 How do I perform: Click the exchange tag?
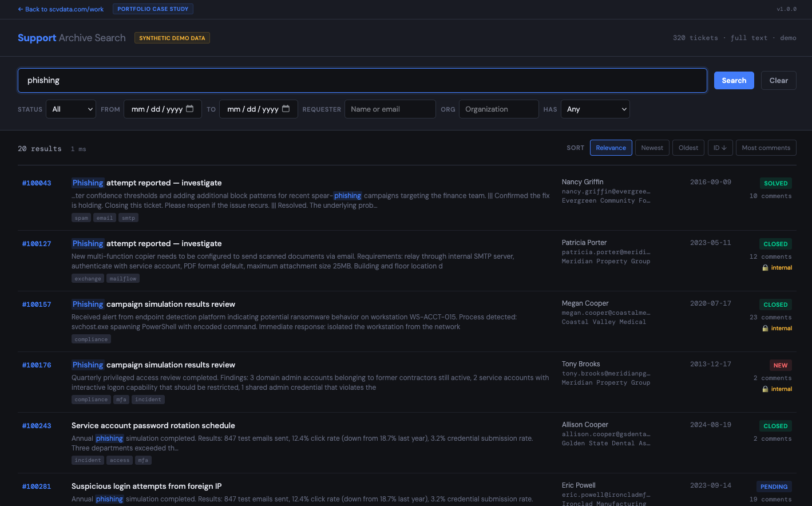click(x=88, y=279)
